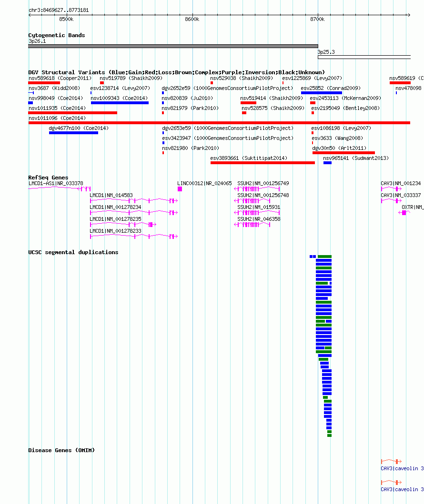The width and height of the screenshot is (424, 504).
Task: Click the UCSC segmental duplications track title
Action: click(73, 252)
